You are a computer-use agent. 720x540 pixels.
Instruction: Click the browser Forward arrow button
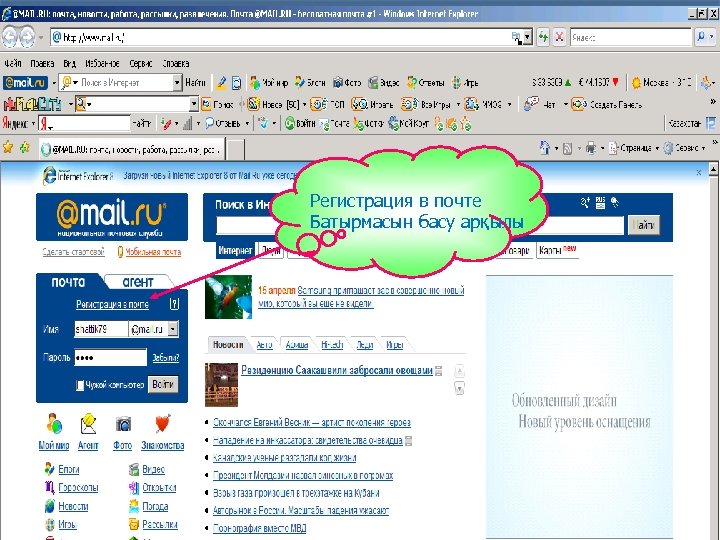coord(28,37)
